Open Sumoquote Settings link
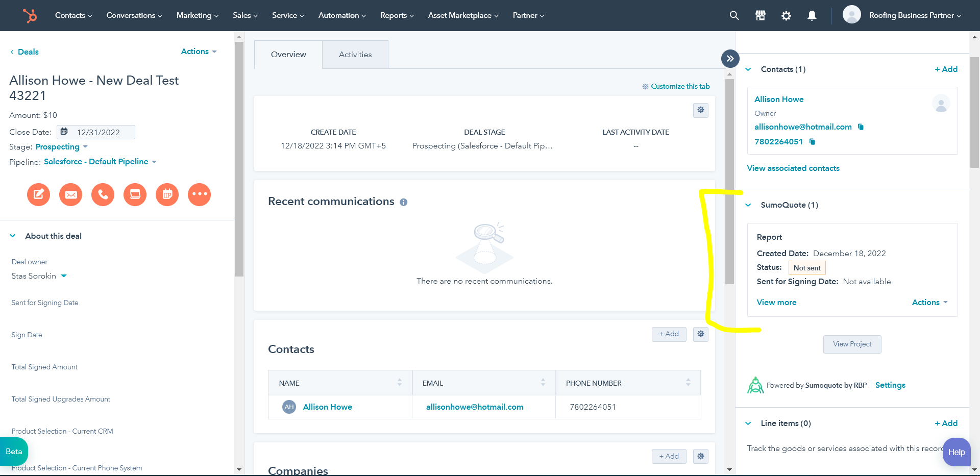This screenshot has height=476, width=980. [x=890, y=385]
